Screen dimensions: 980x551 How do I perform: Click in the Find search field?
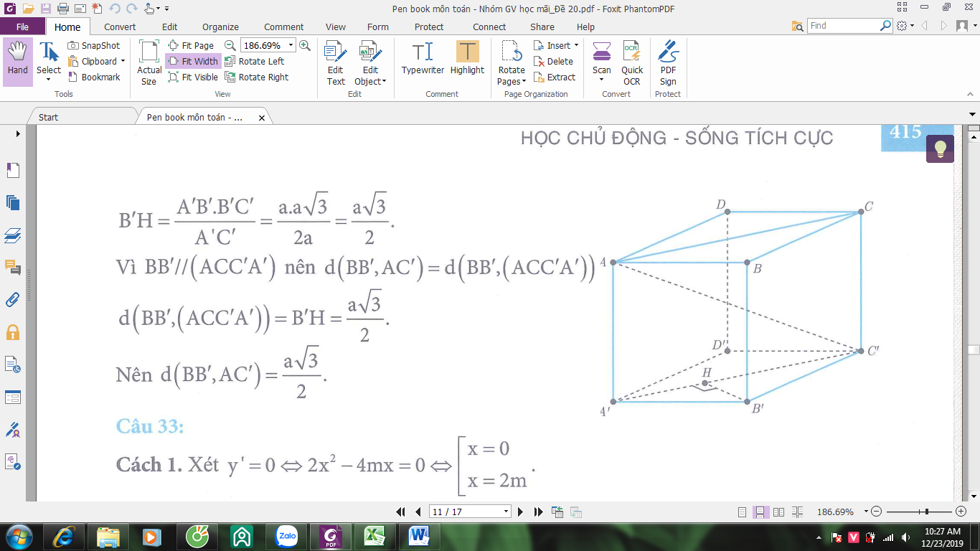click(842, 25)
